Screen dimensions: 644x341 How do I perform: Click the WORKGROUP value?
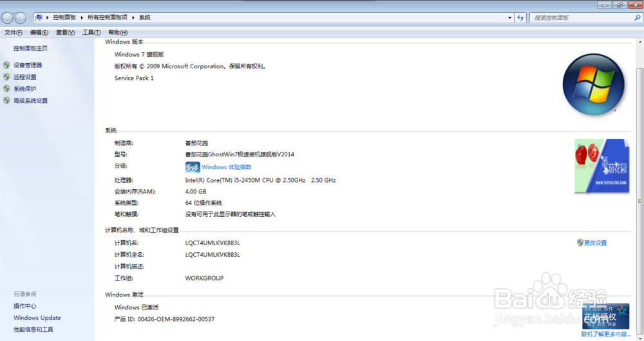(204, 278)
